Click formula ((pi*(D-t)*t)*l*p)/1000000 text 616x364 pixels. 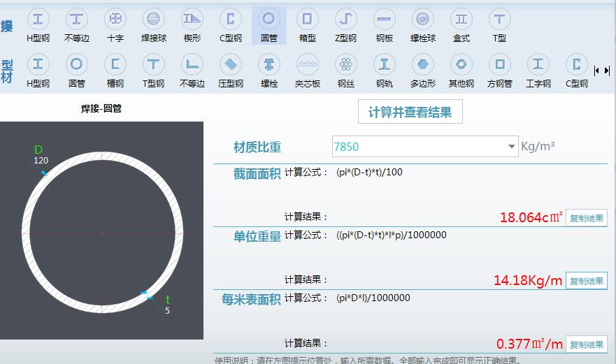392,235
